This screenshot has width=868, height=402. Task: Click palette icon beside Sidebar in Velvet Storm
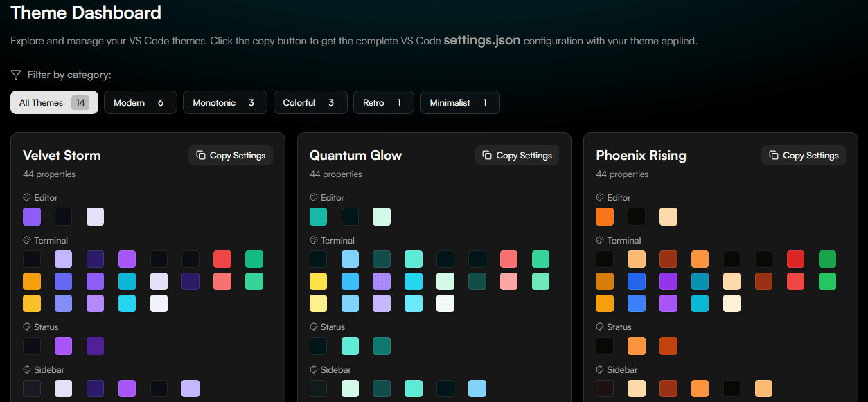(x=27, y=369)
